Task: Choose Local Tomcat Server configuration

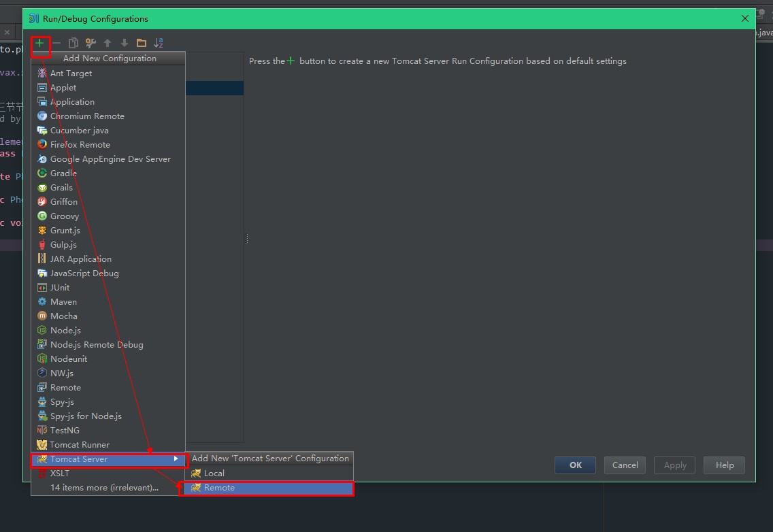Action: click(269, 473)
